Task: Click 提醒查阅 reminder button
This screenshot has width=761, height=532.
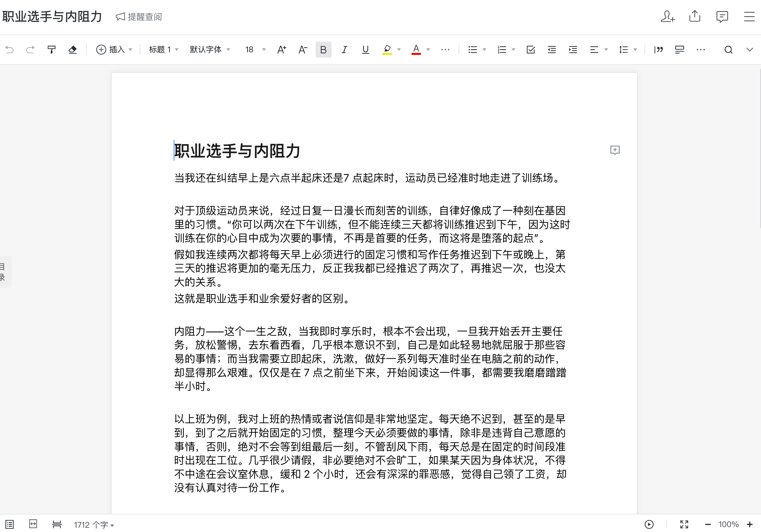Action: click(139, 17)
